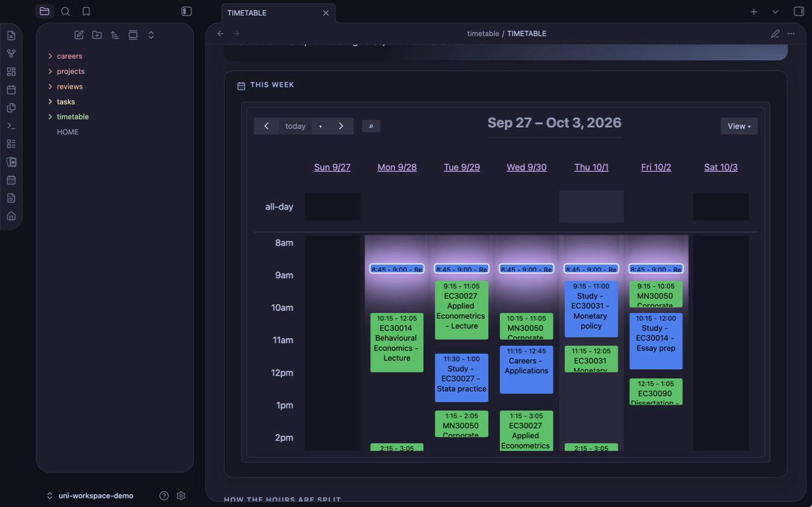This screenshot has width=812, height=507.
Task: Click the Sep 27 – Oct 3, 2026 title
Action: pyautogui.click(x=554, y=123)
